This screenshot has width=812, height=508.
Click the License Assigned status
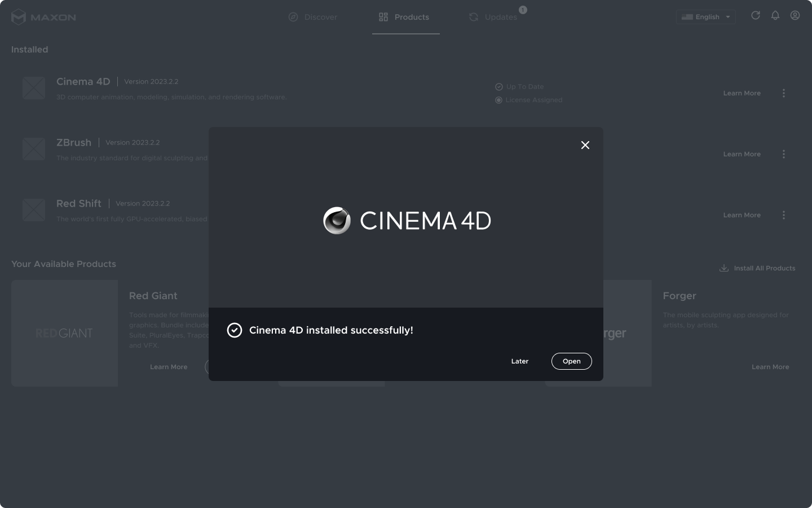528,100
